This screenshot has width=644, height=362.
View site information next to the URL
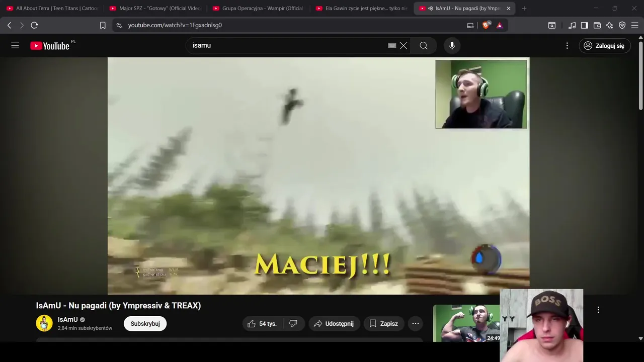119,25
